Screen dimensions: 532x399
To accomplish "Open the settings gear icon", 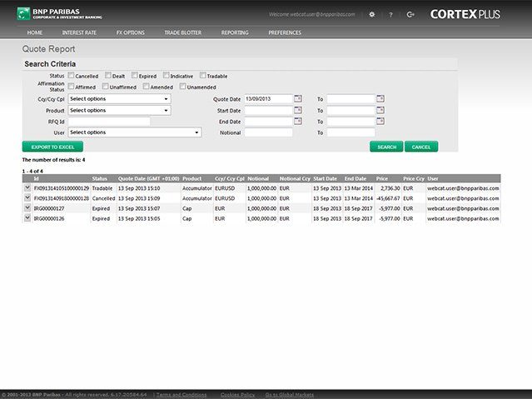I will [372, 15].
